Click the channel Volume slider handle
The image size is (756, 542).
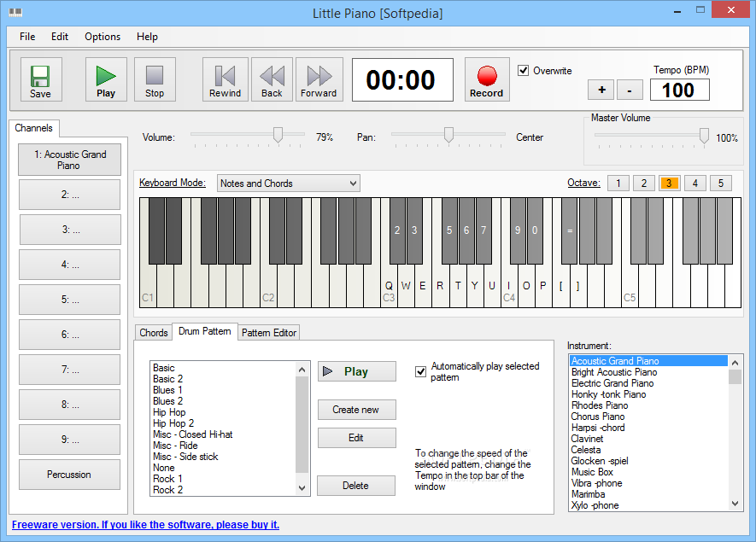(x=278, y=136)
